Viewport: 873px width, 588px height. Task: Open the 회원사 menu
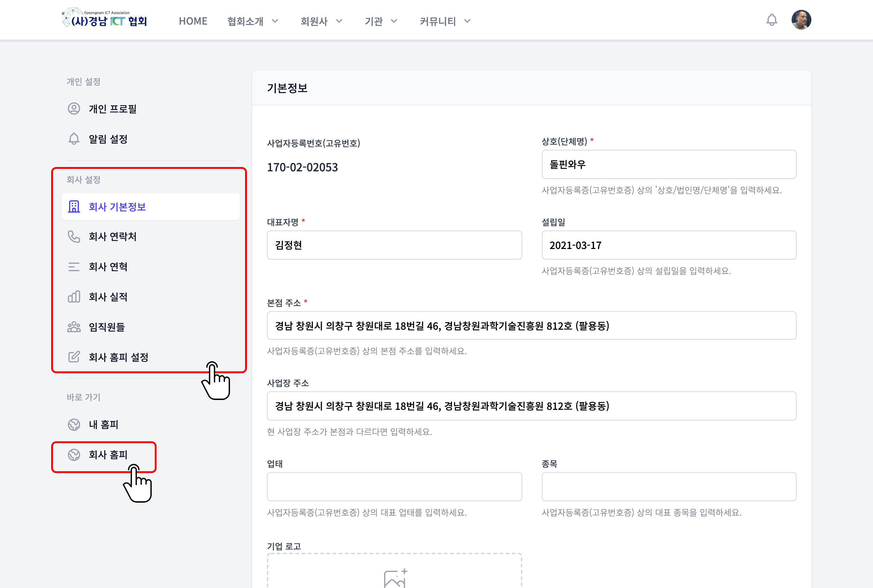click(x=314, y=21)
